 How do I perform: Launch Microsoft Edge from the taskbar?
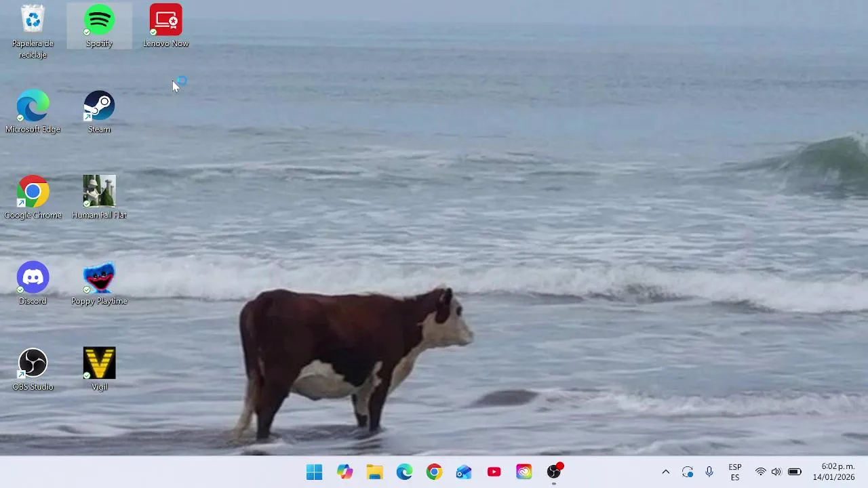404,472
